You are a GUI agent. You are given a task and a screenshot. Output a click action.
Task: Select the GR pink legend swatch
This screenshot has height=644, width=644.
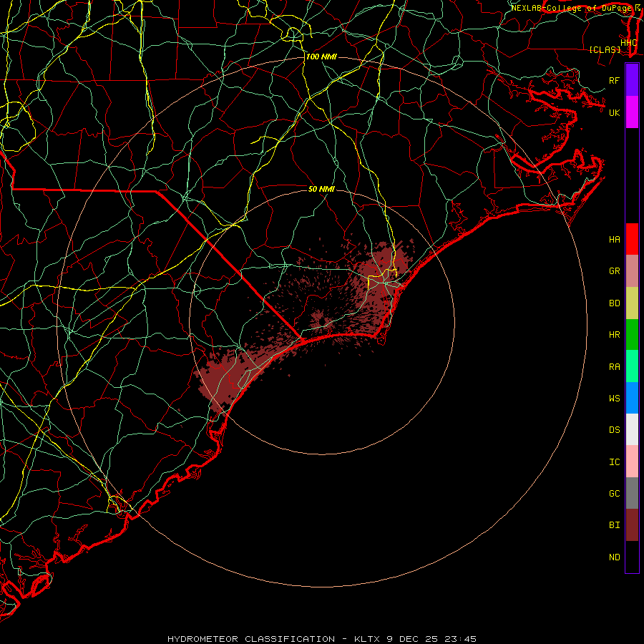(x=632, y=271)
